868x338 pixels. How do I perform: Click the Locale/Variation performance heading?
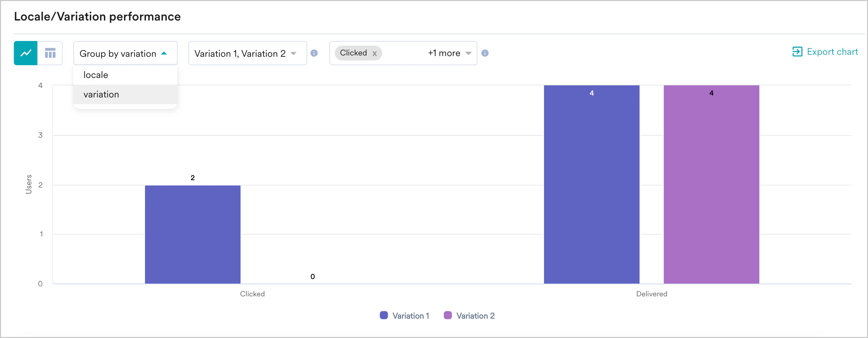point(97,16)
